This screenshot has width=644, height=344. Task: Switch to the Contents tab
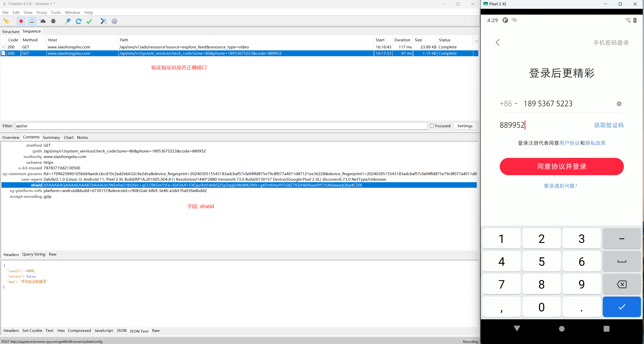pyautogui.click(x=31, y=137)
